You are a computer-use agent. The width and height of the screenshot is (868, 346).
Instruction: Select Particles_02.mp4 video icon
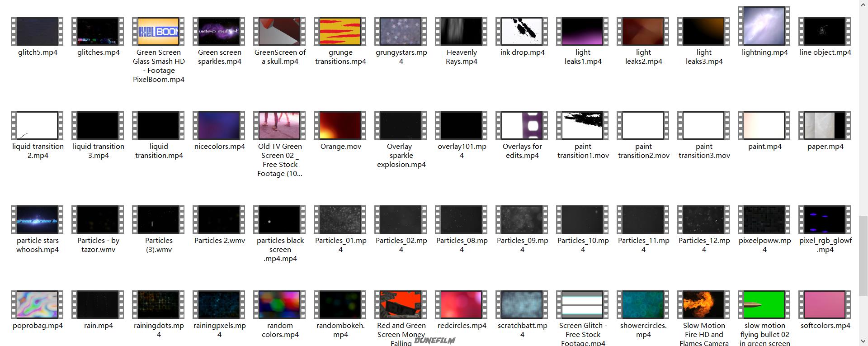401,220
